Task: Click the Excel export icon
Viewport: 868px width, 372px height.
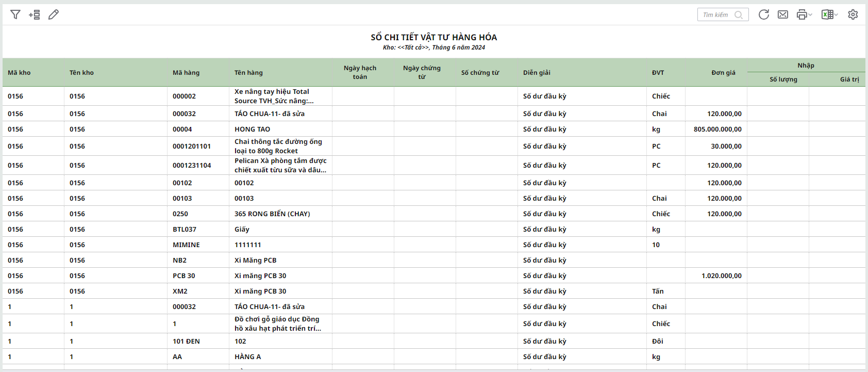Action: 827,14
